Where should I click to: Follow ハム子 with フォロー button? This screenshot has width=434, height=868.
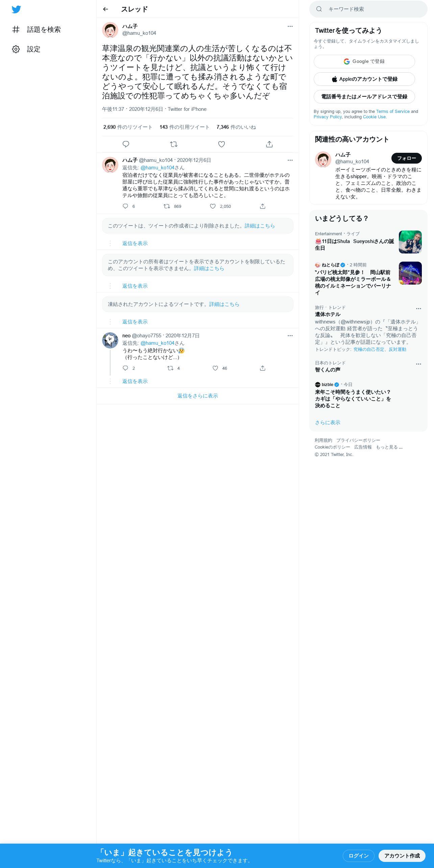407,158
